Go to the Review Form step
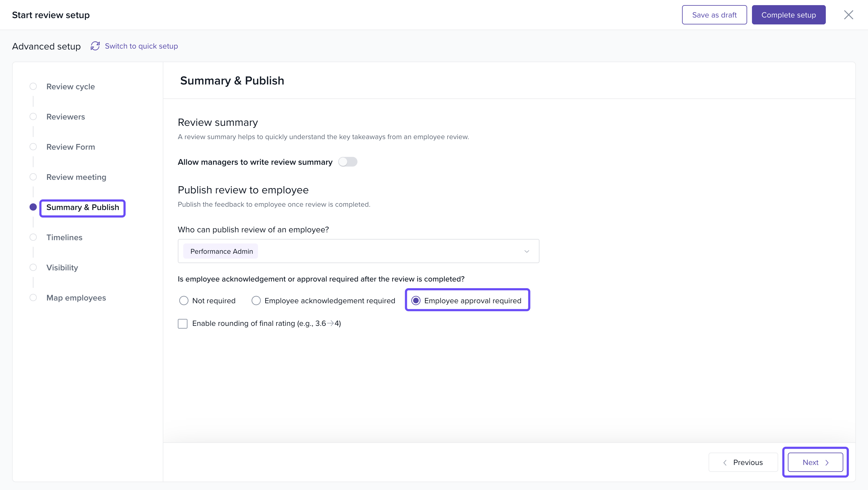The image size is (868, 490). tap(71, 147)
